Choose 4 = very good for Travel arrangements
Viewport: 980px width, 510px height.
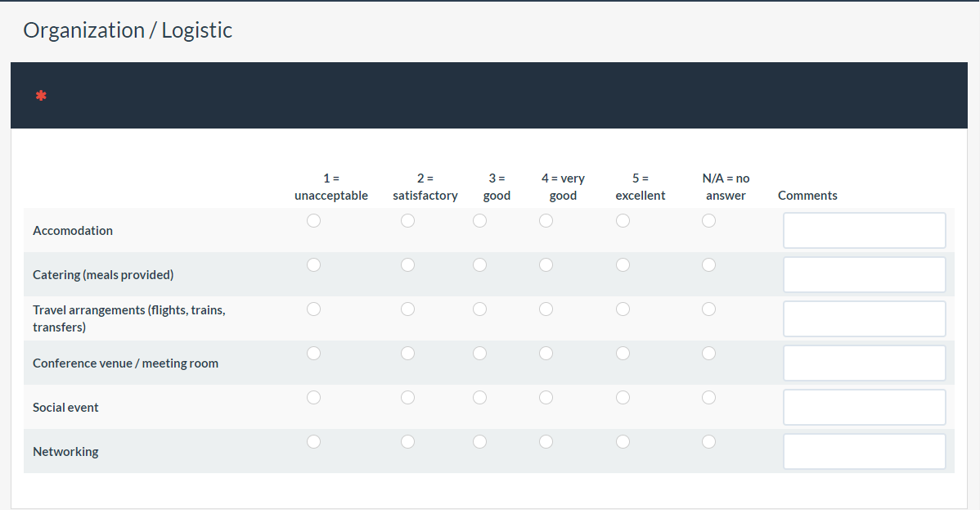(546, 309)
